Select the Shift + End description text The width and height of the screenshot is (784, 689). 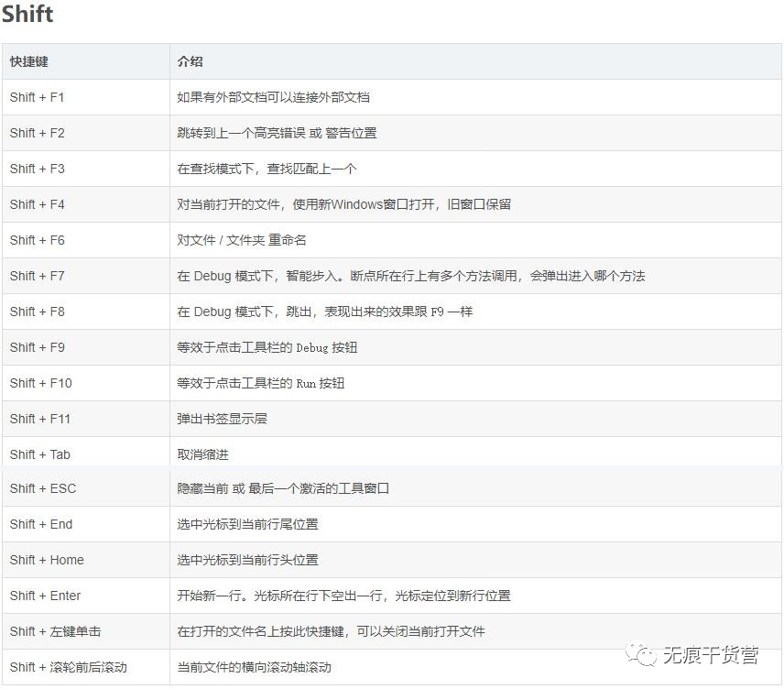247,524
